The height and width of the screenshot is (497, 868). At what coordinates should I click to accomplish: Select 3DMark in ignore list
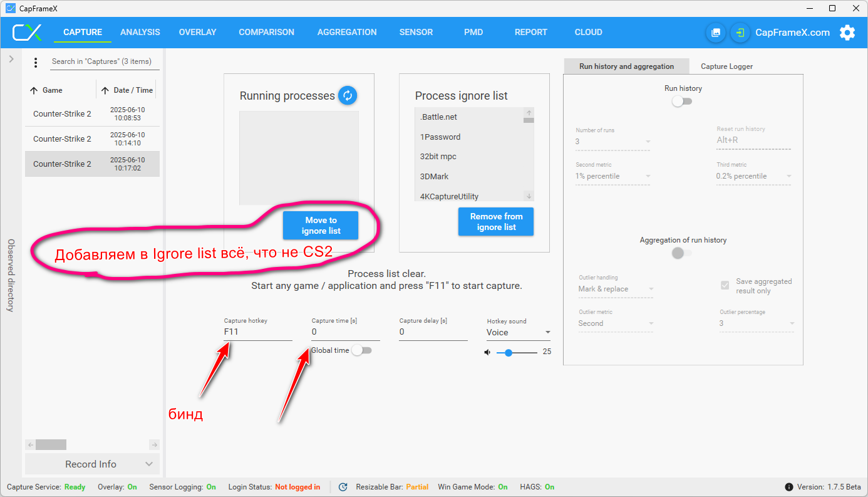click(469, 177)
